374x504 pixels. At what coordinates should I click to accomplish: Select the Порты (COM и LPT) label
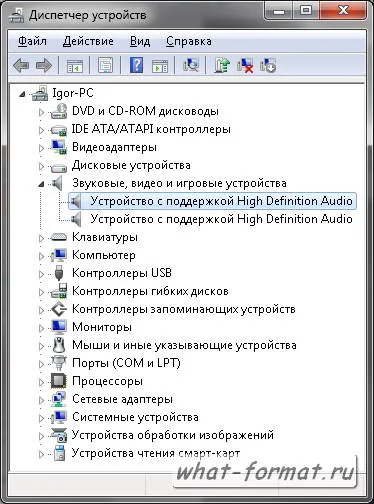(126, 363)
